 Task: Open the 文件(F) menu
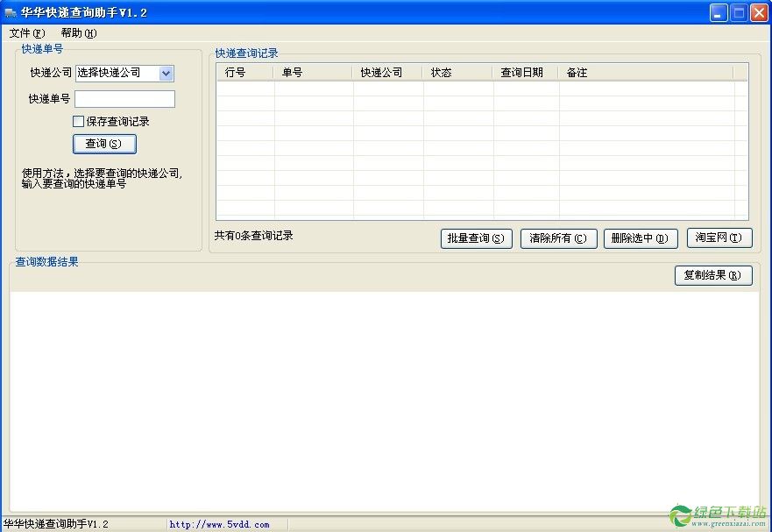[x=27, y=33]
